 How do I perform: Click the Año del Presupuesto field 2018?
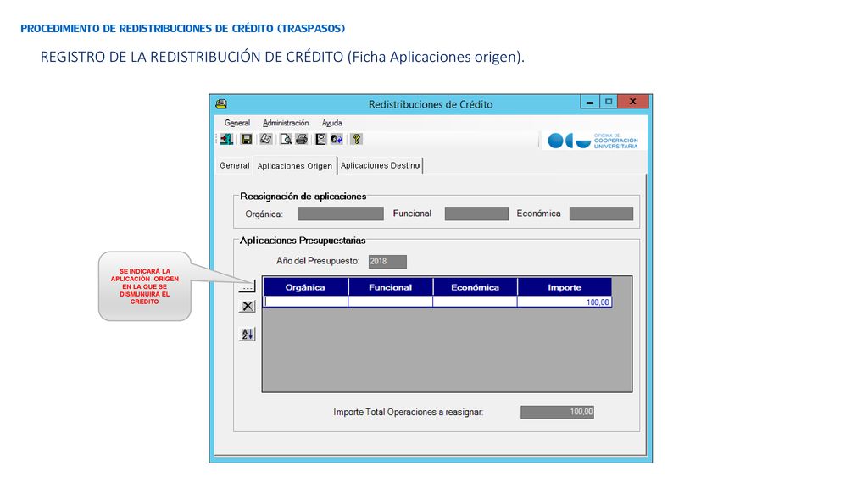pos(387,262)
